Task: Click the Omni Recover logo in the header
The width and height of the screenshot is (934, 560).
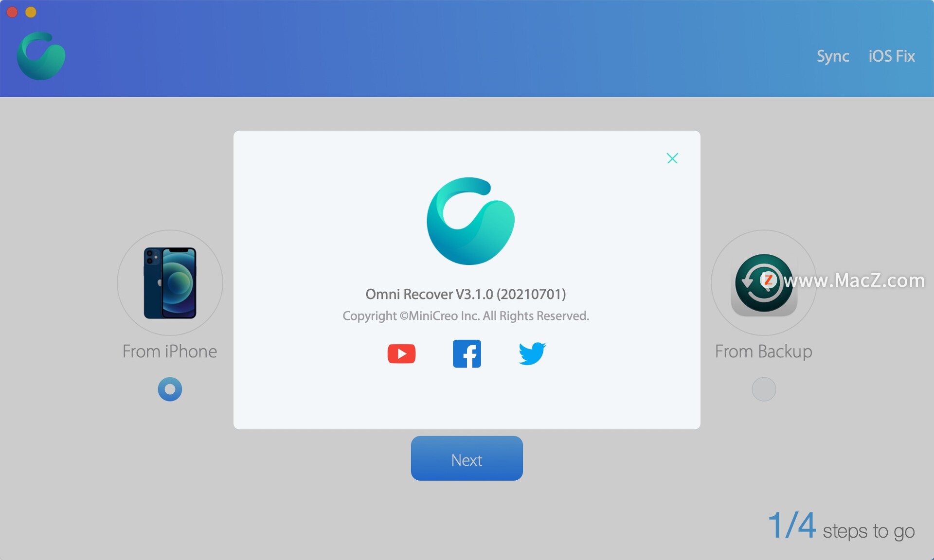Action: pyautogui.click(x=41, y=56)
